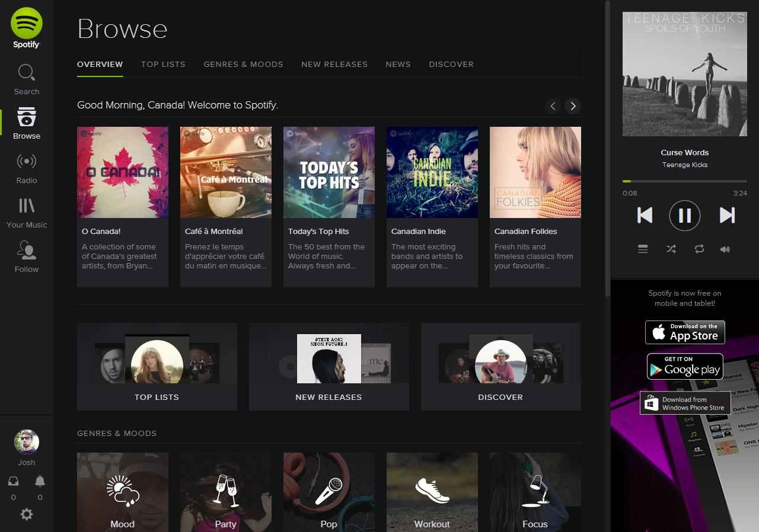759x532 pixels.
Task: Click the Today's Top Hits title text
Action: click(318, 231)
